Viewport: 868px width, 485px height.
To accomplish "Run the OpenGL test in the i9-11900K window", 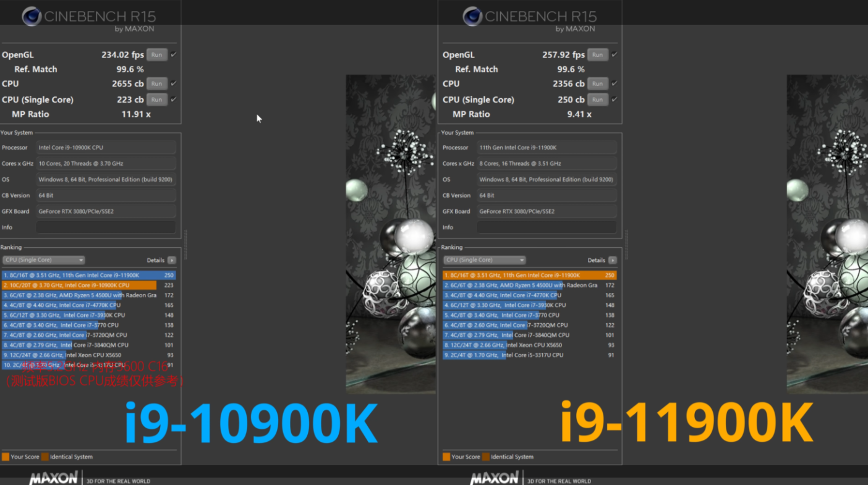I will pyautogui.click(x=598, y=55).
